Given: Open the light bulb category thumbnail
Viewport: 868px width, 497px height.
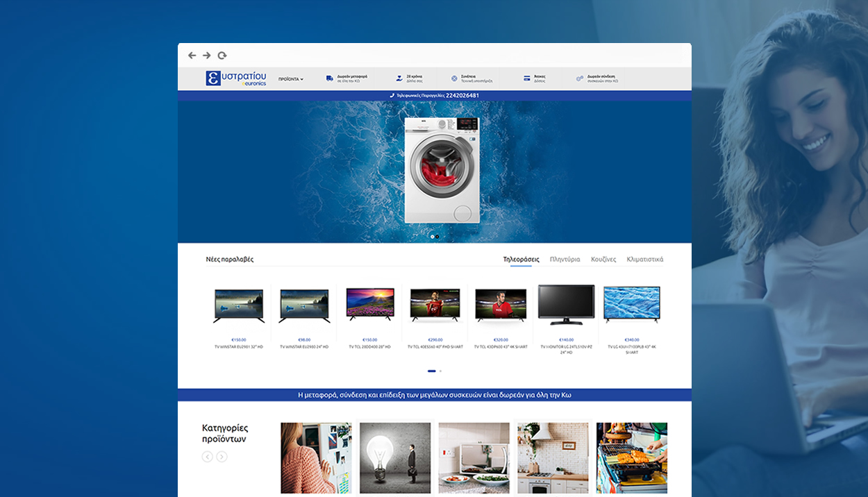Looking at the screenshot, I should click(x=395, y=458).
